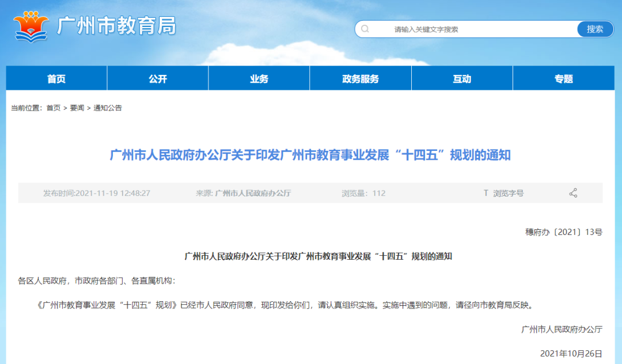Click the share icon on the article toolbar
Screen dimensions: 622x364
(x=574, y=193)
